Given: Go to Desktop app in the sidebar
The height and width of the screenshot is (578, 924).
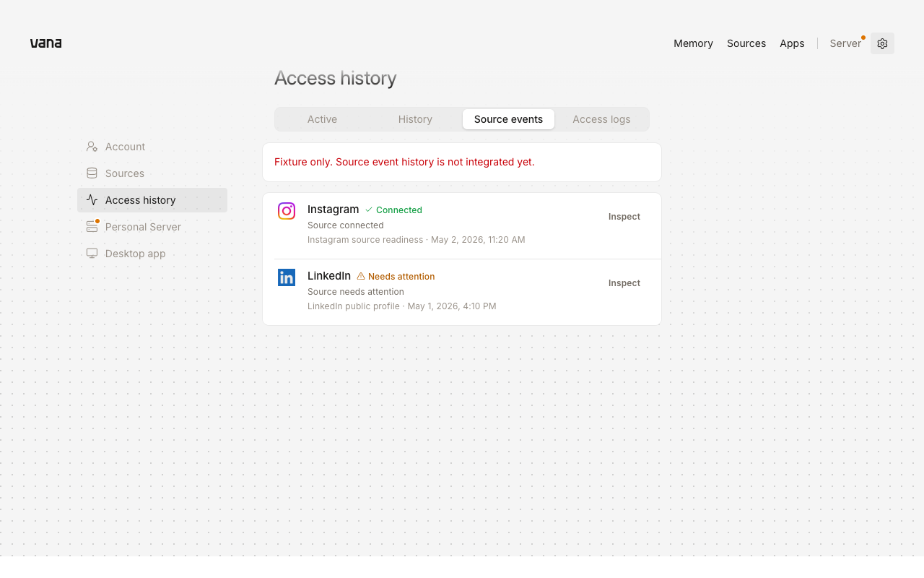Looking at the screenshot, I should [x=152, y=254].
